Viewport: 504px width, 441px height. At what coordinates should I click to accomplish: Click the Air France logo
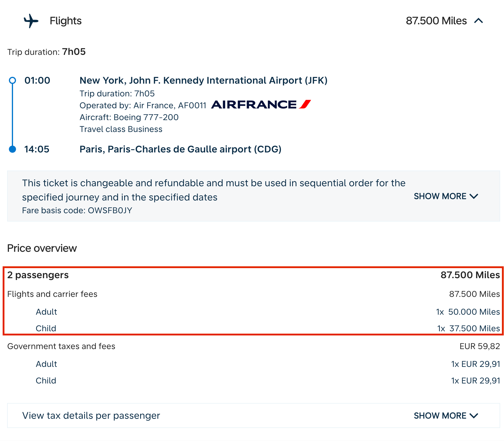[261, 105]
